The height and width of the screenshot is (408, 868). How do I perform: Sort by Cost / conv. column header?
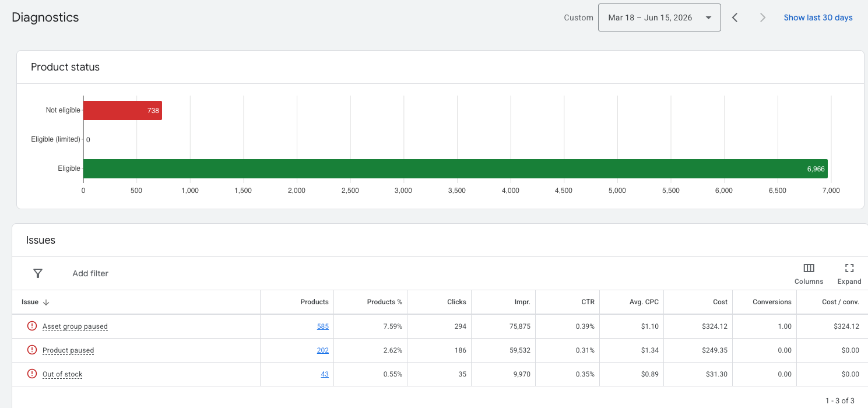841,302
